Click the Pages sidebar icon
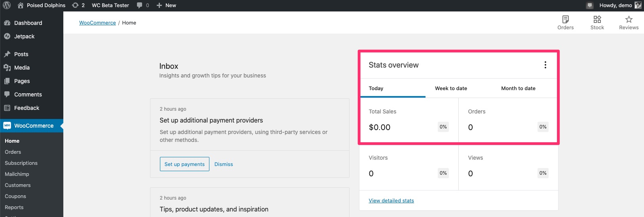Image resolution: width=644 pixels, height=217 pixels. 7,81
